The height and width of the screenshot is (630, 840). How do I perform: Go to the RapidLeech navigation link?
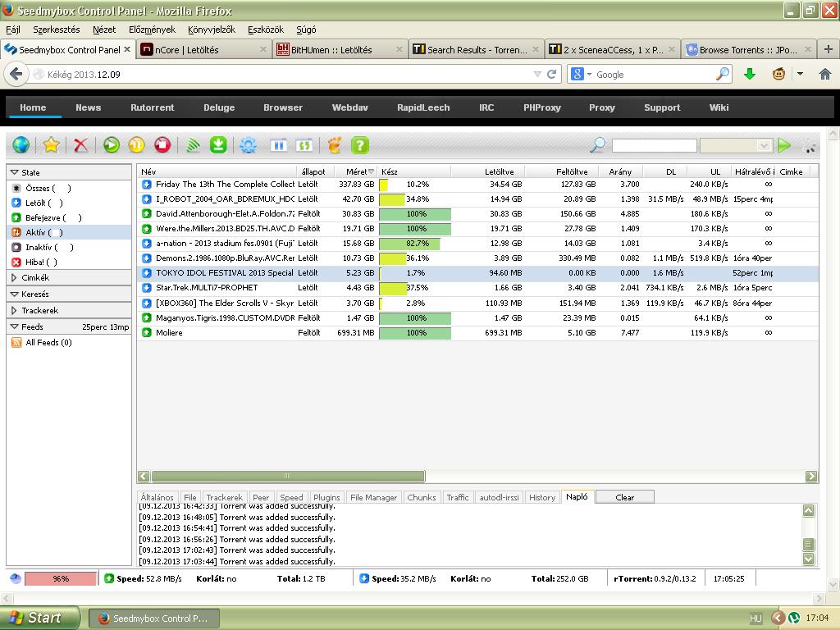(x=423, y=107)
